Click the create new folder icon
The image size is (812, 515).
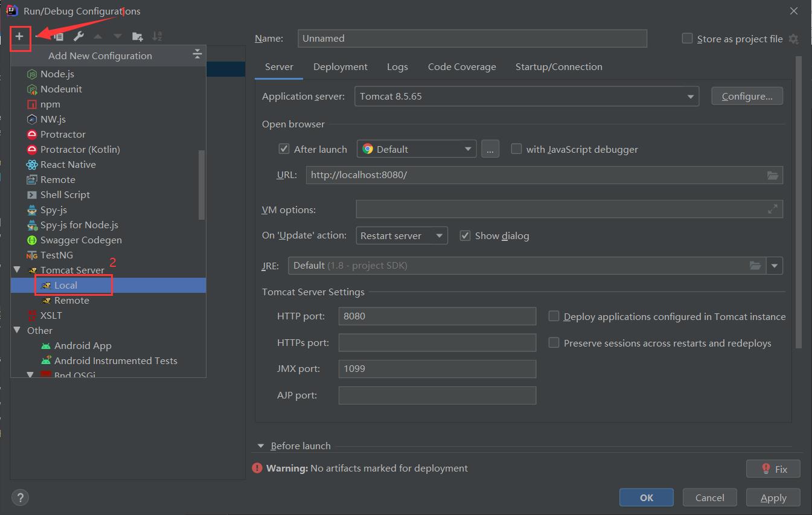pyautogui.click(x=138, y=37)
